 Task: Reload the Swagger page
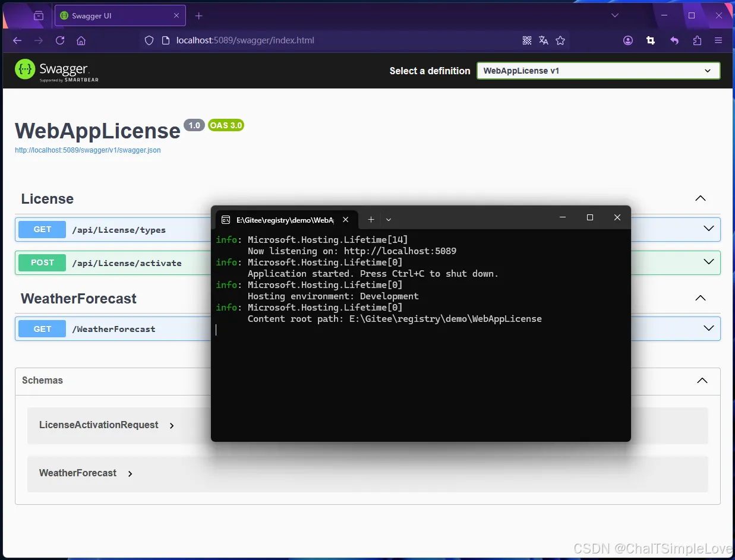tap(60, 40)
